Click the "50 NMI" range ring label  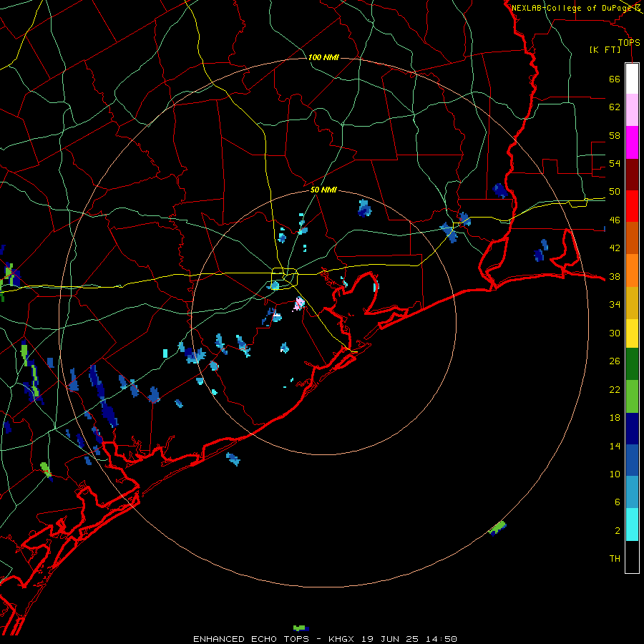coord(323,190)
